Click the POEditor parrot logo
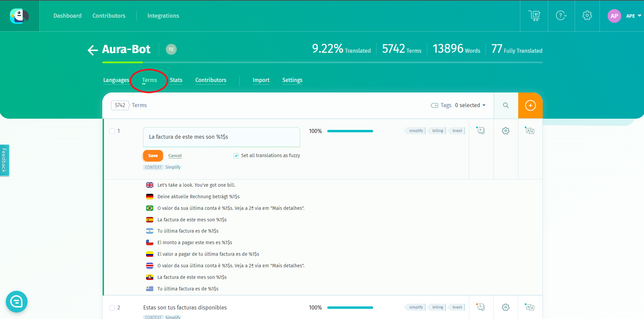 [x=19, y=16]
